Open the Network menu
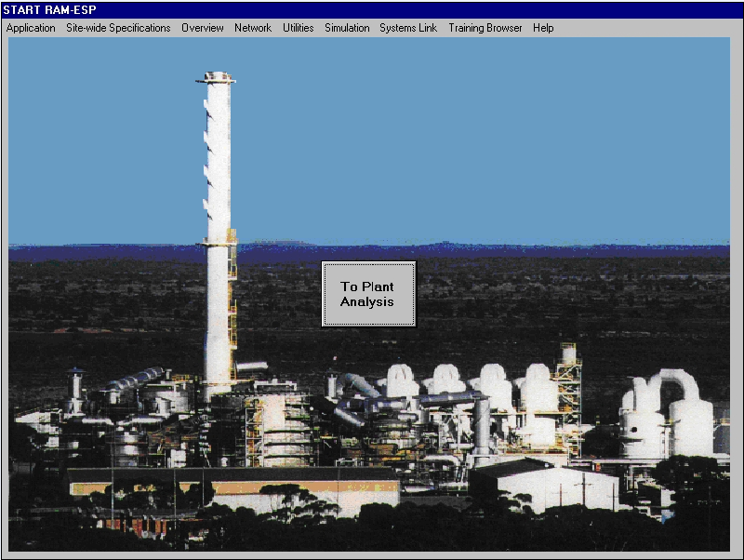744x560 pixels. point(253,28)
